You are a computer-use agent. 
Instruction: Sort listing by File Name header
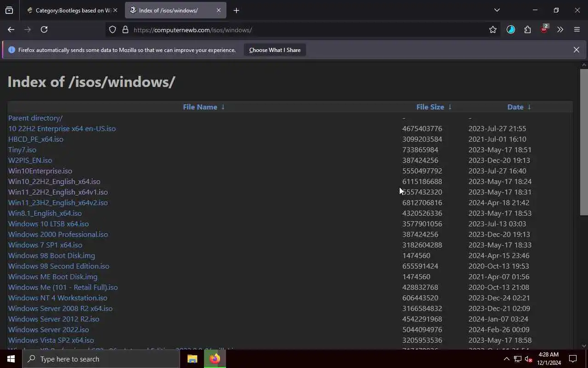point(200,107)
